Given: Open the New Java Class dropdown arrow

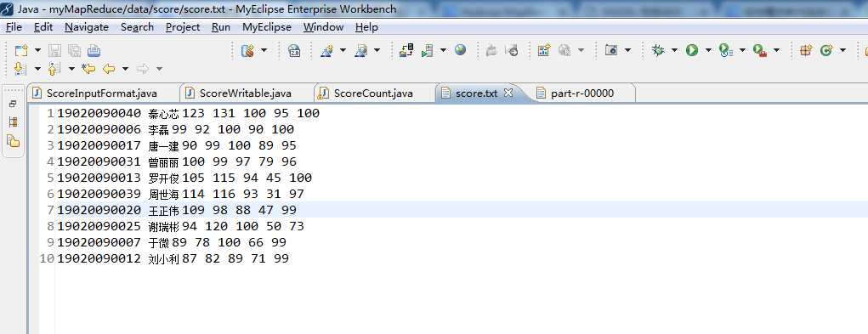Looking at the screenshot, I should tap(842, 50).
